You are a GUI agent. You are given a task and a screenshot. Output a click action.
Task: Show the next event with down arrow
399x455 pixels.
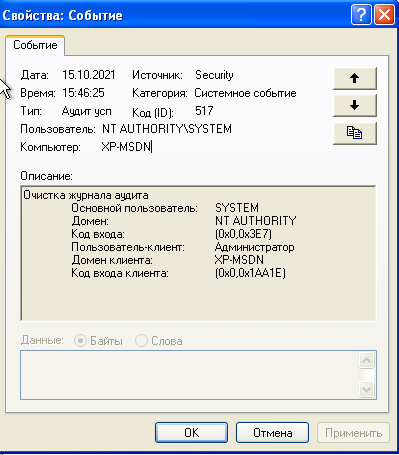point(355,105)
